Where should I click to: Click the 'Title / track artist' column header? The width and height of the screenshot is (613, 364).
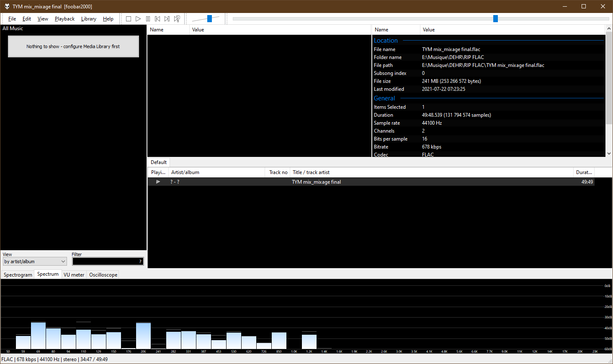click(x=431, y=172)
